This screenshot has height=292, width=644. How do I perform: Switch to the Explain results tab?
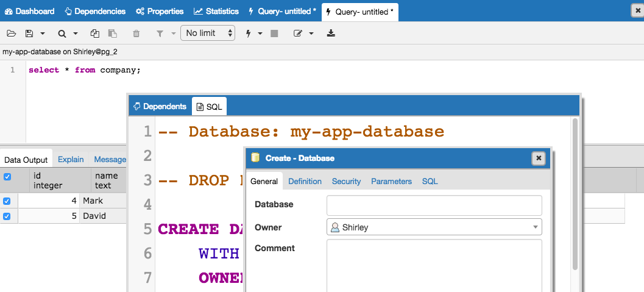71,160
